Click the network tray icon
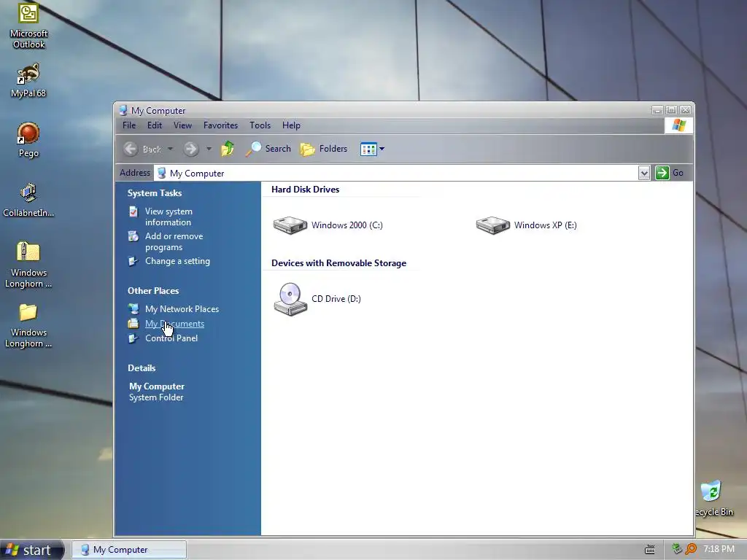747x560 pixels. [x=677, y=549]
